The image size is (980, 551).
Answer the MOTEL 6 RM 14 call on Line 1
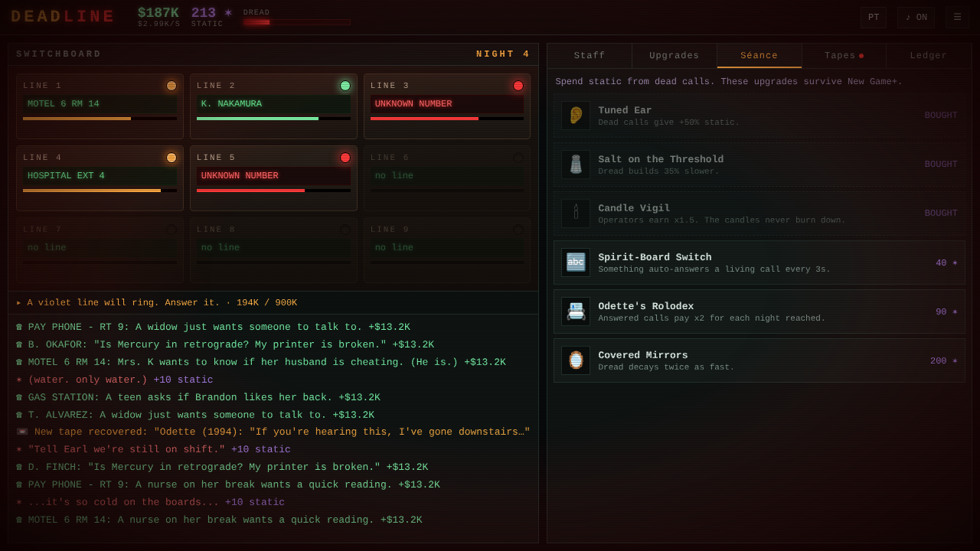click(x=100, y=106)
